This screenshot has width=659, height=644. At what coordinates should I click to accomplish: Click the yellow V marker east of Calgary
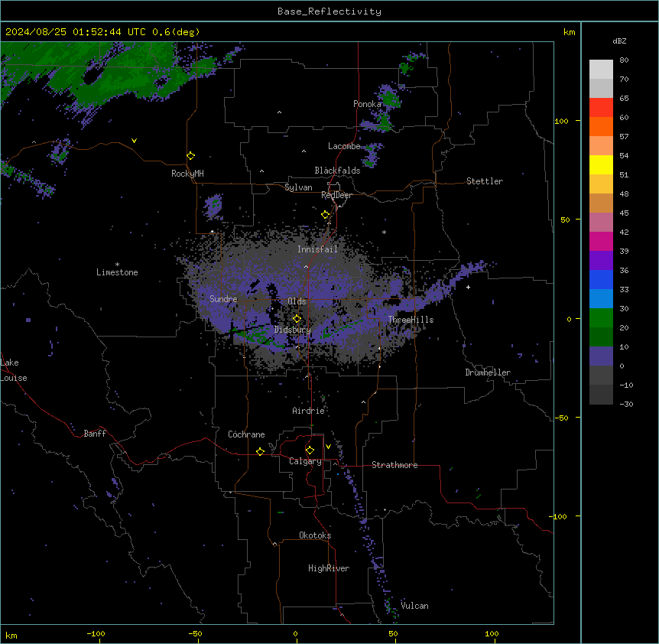point(328,447)
